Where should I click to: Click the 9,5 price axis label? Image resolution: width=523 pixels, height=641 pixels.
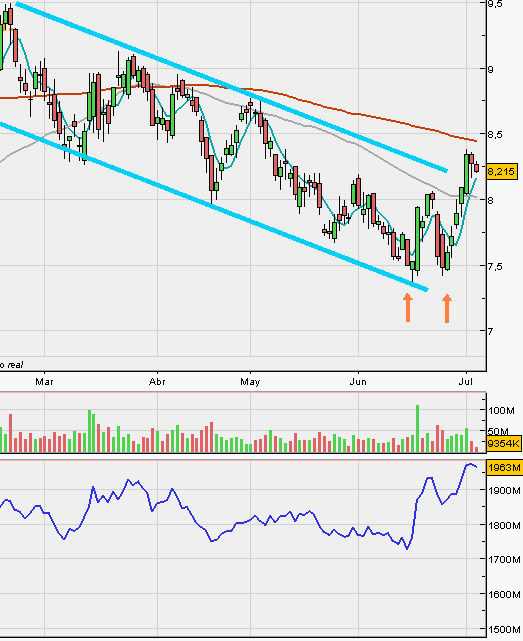pyautogui.click(x=495, y=4)
